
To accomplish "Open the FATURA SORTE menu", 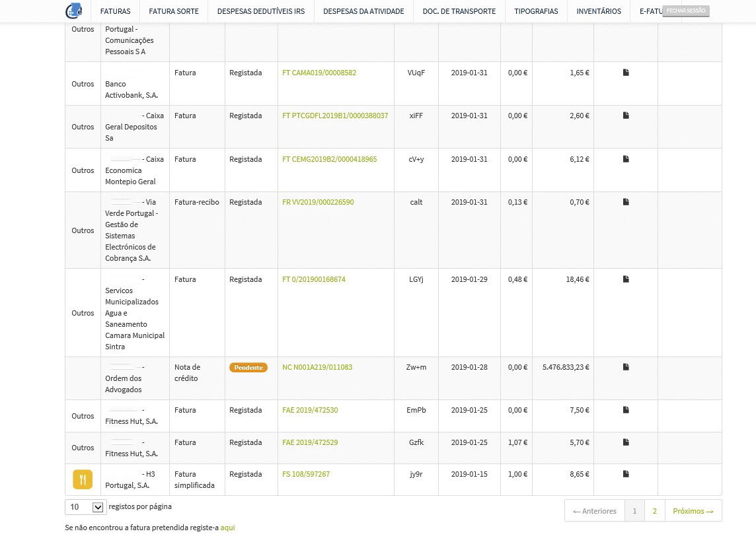I will click(174, 11).
